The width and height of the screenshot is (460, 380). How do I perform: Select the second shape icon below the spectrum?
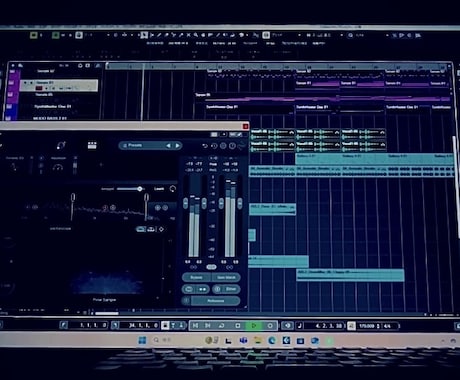(x=151, y=229)
